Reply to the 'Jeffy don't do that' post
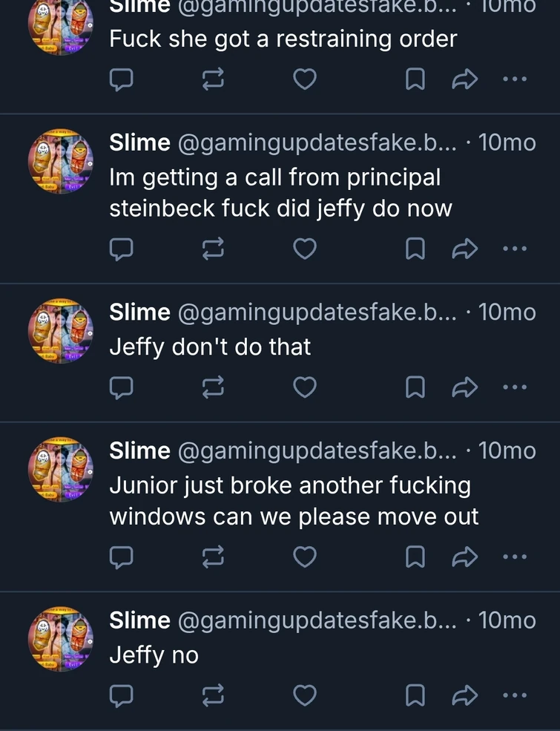The height and width of the screenshot is (731, 560). pos(121,387)
